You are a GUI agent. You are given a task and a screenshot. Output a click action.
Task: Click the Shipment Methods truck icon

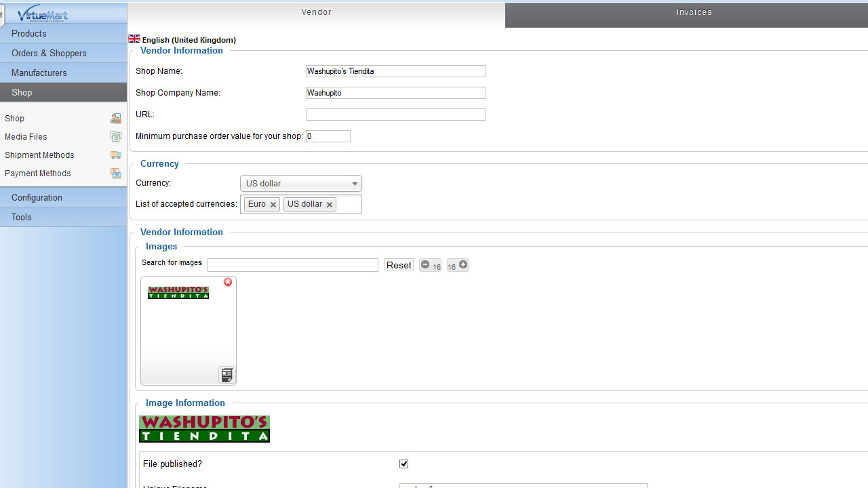(116, 155)
